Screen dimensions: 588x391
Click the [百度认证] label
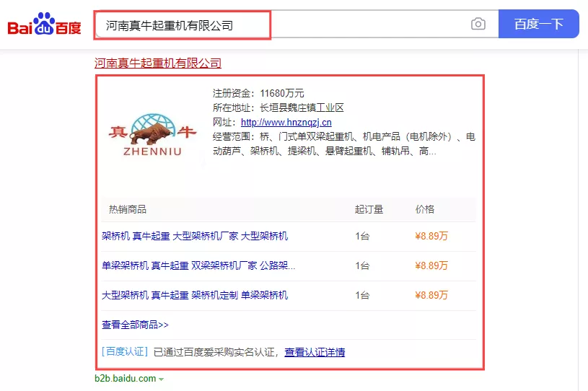tap(125, 351)
